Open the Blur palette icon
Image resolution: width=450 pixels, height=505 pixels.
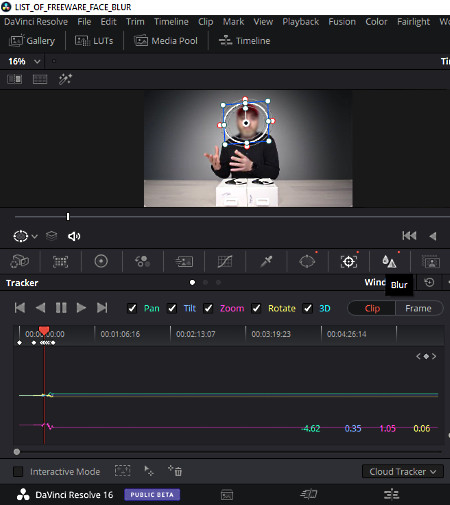pos(389,261)
